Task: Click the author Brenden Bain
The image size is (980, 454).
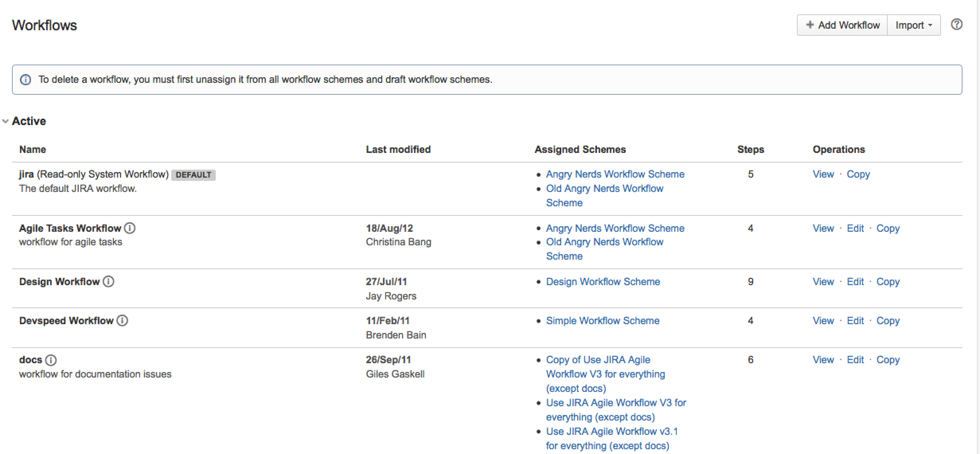Action: tap(396, 335)
